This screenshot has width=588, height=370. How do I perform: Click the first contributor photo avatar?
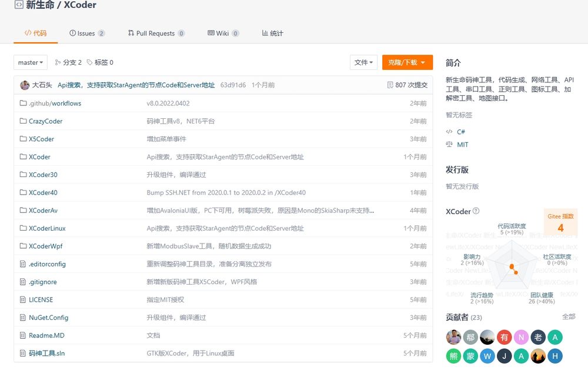pos(453,337)
